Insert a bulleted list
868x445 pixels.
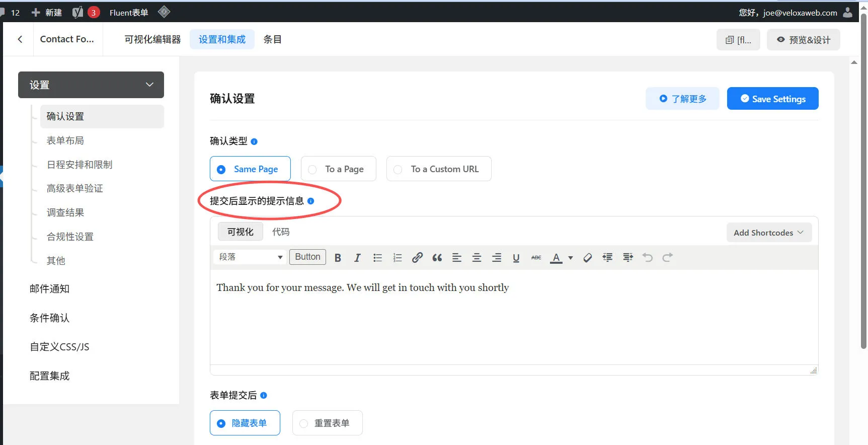[377, 258]
